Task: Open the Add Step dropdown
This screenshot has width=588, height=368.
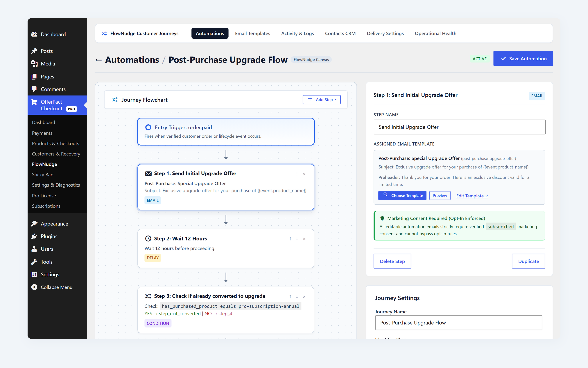Action: click(x=321, y=100)
